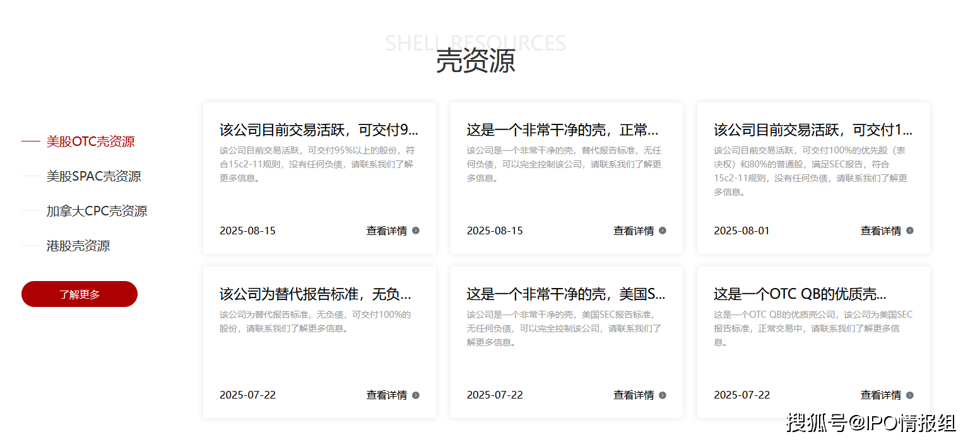Open the 加拿大CPC壳资源 tab

tap(97, 211)
